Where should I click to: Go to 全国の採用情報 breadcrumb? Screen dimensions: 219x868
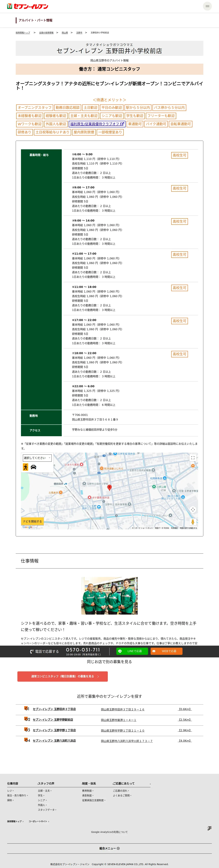[46, 33]
